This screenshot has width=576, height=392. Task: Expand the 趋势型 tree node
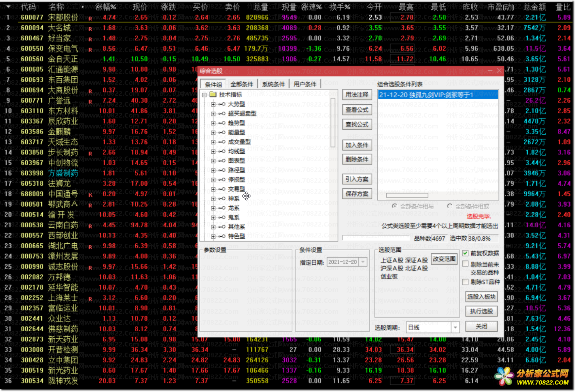[213, 123]
